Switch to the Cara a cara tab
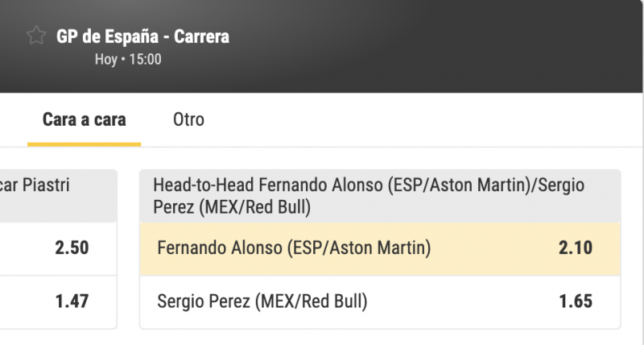 coord(85,120)
